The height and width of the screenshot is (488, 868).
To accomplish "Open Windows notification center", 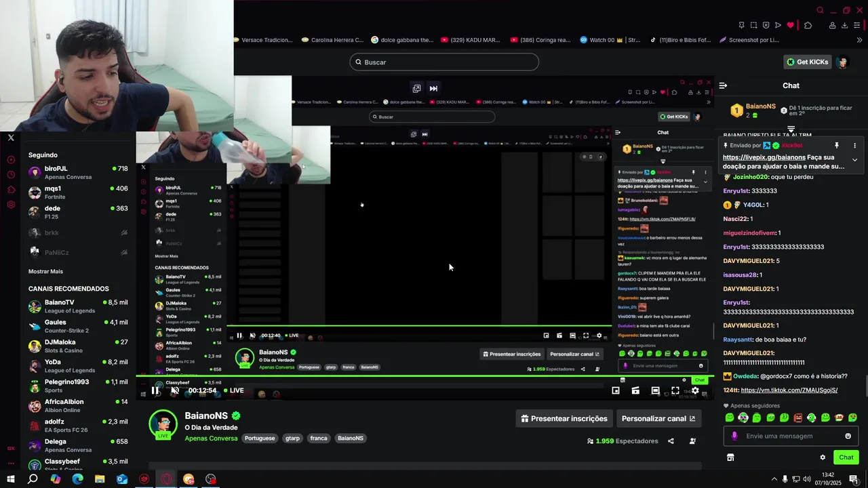I will [854, 479].
